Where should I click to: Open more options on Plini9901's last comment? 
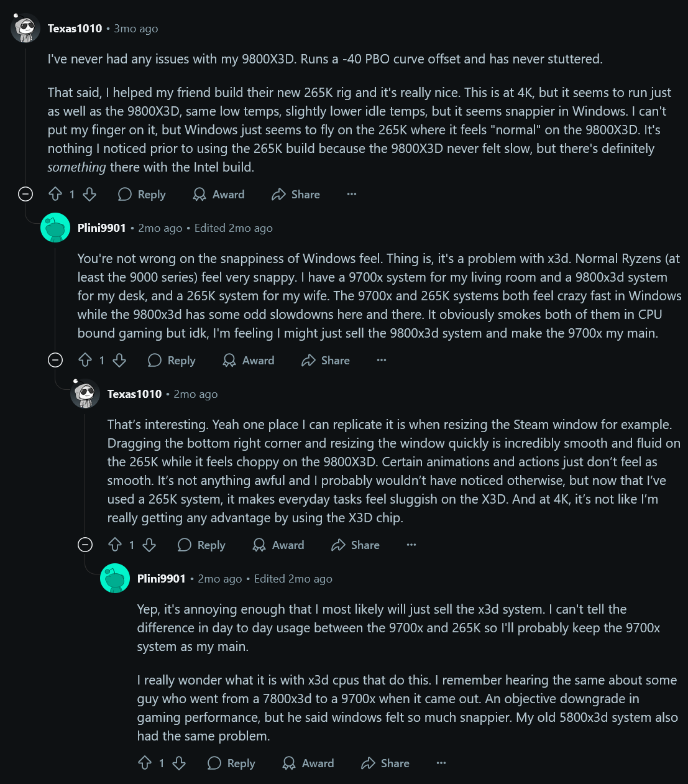point(441,763)
